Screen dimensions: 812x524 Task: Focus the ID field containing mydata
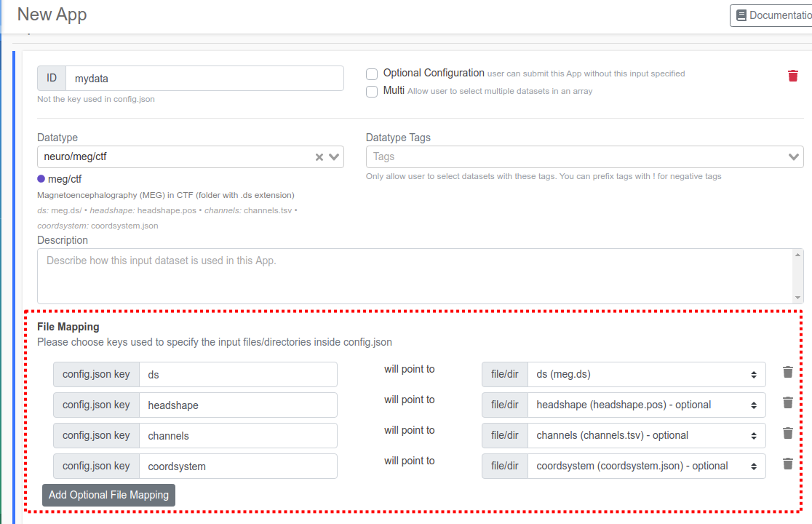click(x=204, y=78)
